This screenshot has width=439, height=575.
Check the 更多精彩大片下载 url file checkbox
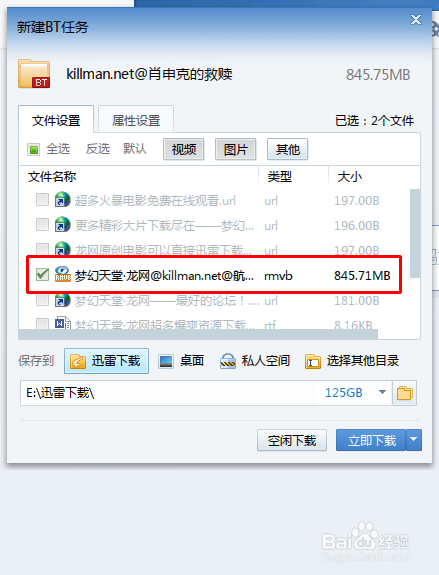[x=42, y=224]
